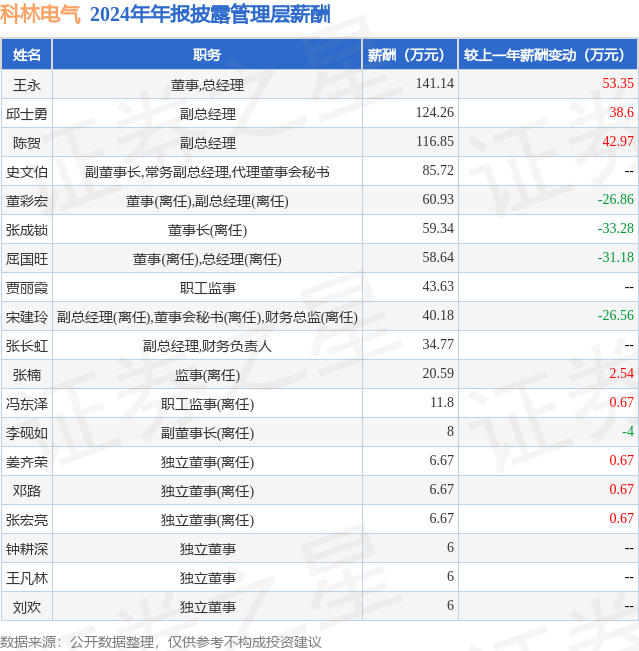The image size is (639, 651).
Task: Click the 职工监事(离任) position cell
Action: [207, 404]
